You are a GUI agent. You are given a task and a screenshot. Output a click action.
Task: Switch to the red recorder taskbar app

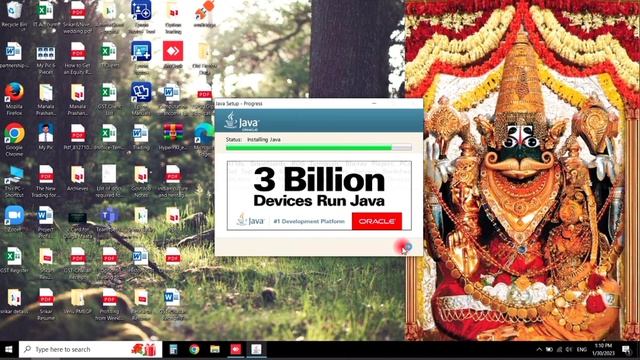236,349
